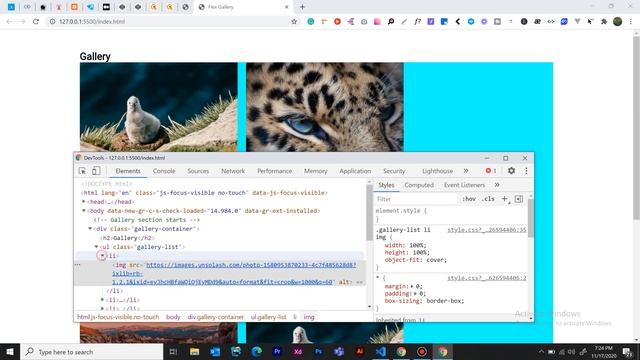This screenshot has width=640, height=360.
Task: Collapse the circled first li node
Action: 102,256
